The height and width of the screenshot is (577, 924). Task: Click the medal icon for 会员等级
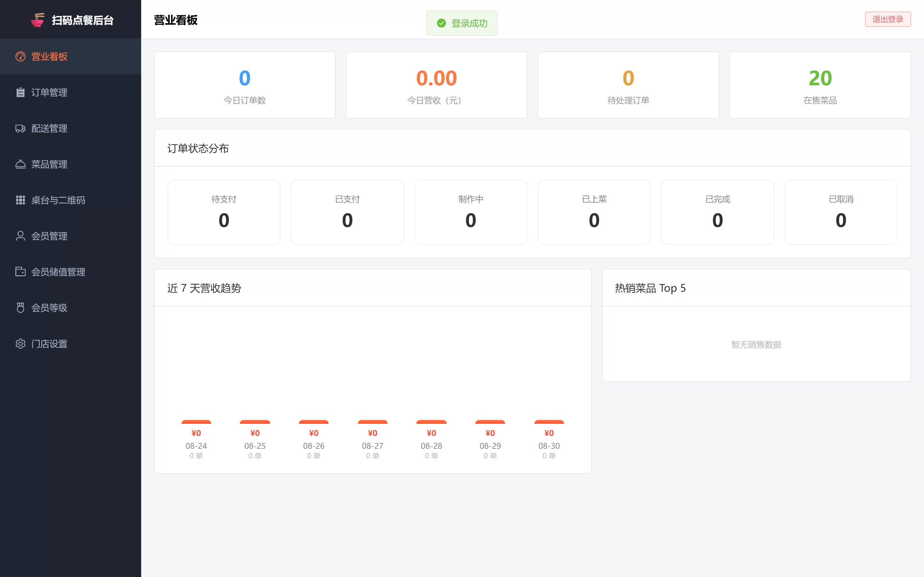click(x=20, y=308)
